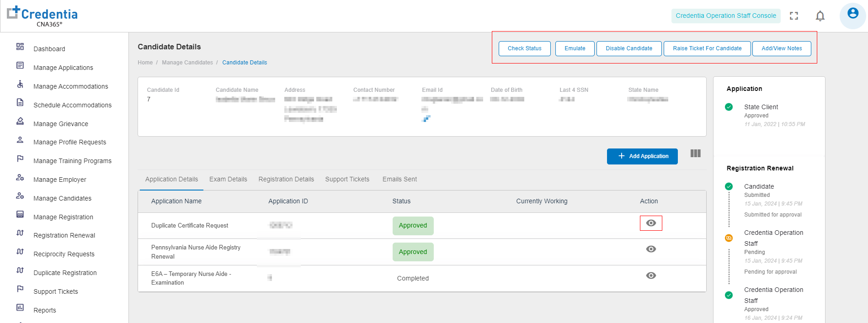Viewport: 868px width, 323px height.
Task: View the Pennsylvania Nurse Aide Registry Renewal
Action: [x=651, y=249]
